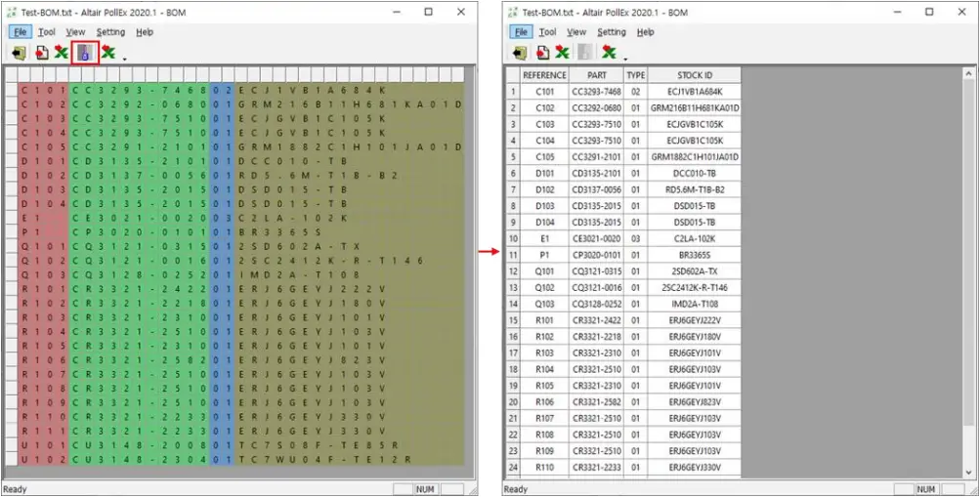Click cell Q103 in REFERENCE column
Viewport: 980px width, 497px height.
[544, 304]
